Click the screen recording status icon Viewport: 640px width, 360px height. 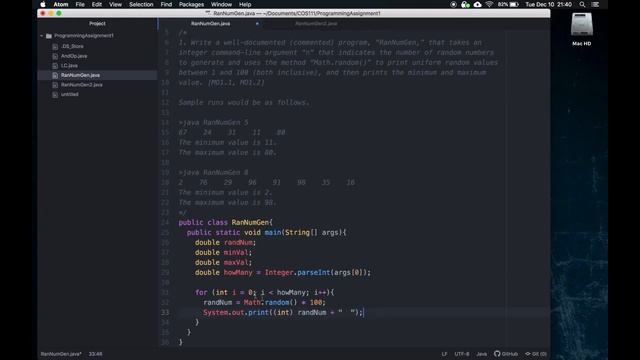[x=453, y=4]
